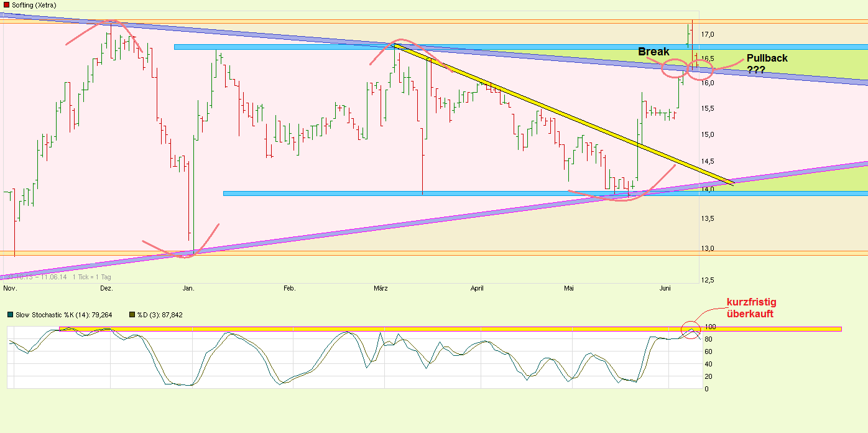
Task: Click the 17,0 price axis label
Action: pos(709,34)
